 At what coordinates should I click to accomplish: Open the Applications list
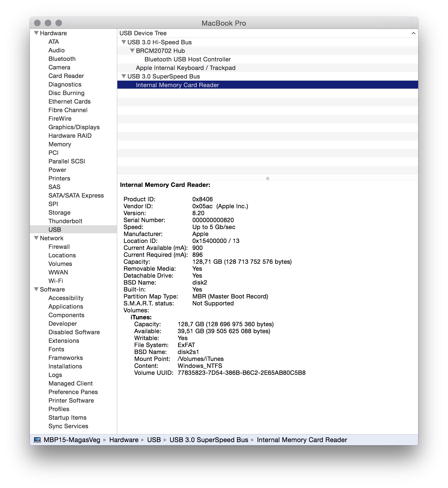tap(66, 306)
